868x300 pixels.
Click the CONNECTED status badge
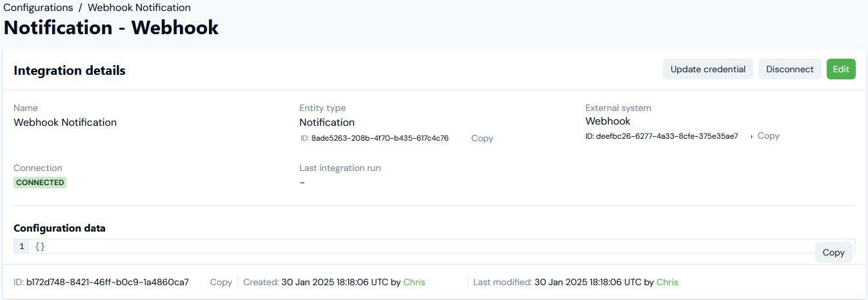[40, 183]
